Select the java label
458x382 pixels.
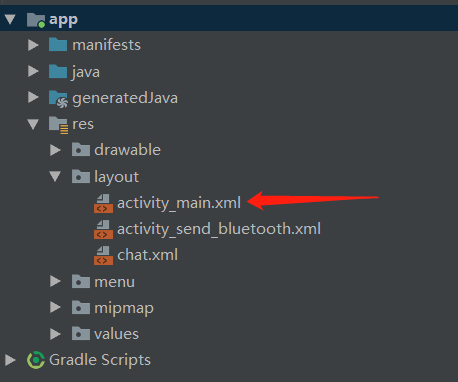pyautogui.click(x=85, y=72)
